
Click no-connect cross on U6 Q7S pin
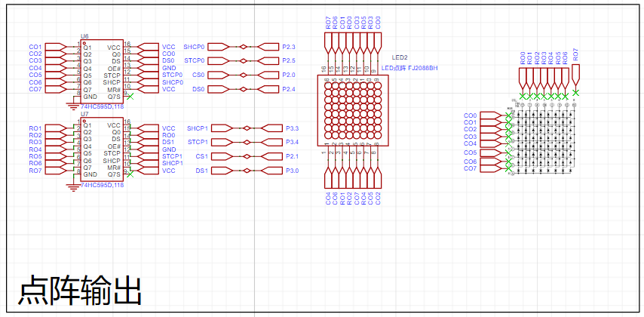pos(130,97)
